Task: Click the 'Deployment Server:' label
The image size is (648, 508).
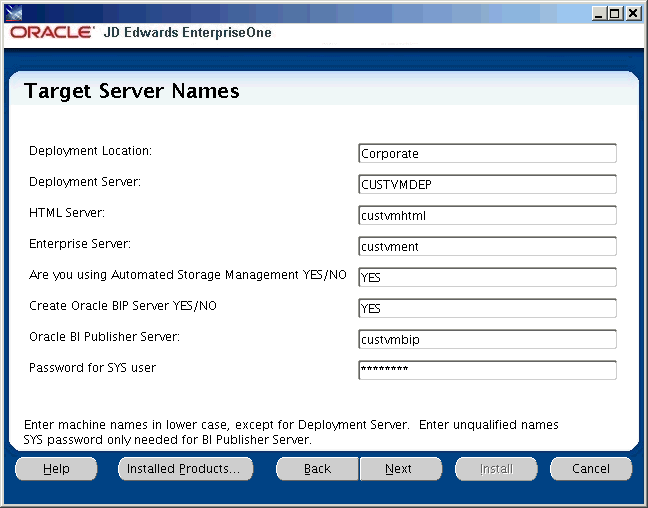Action: tap(85, 182)
